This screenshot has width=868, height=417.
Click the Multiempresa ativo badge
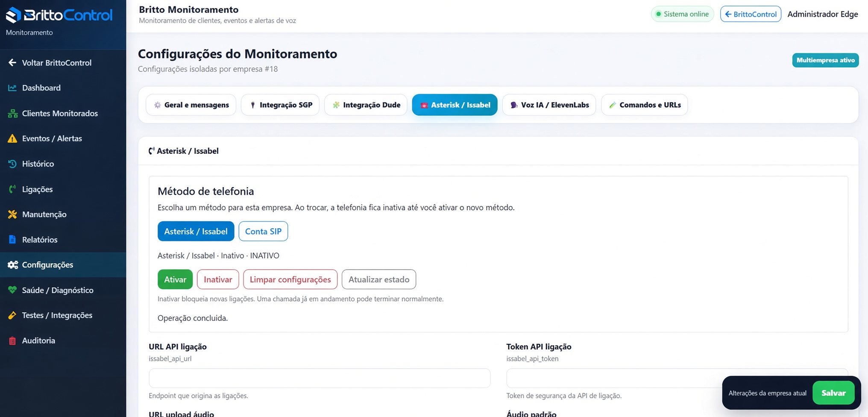point(825,60)
